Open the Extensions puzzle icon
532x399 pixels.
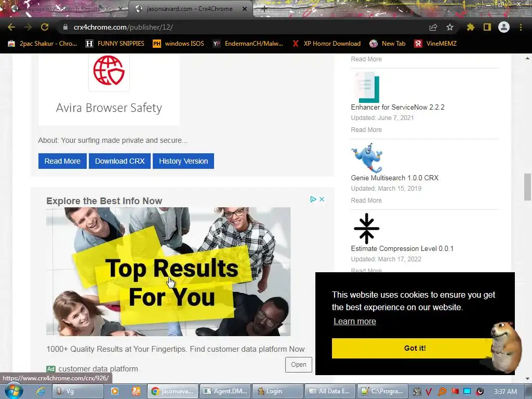(470, 27)
